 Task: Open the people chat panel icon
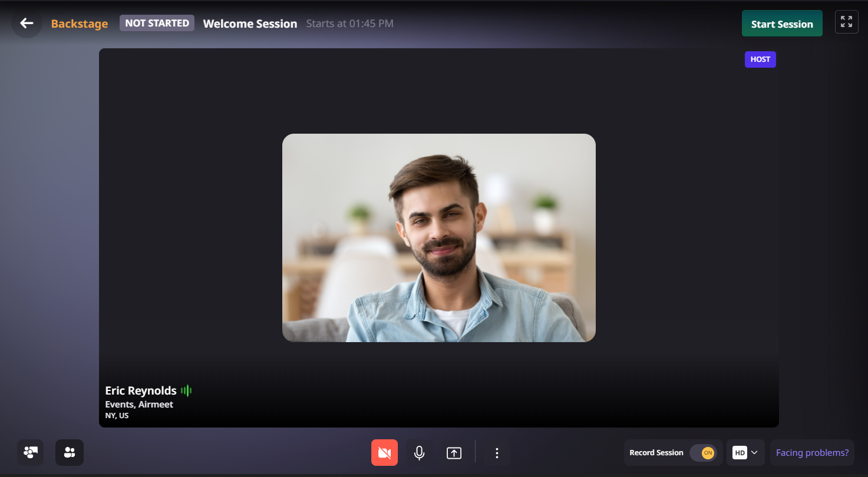[31, 452]
